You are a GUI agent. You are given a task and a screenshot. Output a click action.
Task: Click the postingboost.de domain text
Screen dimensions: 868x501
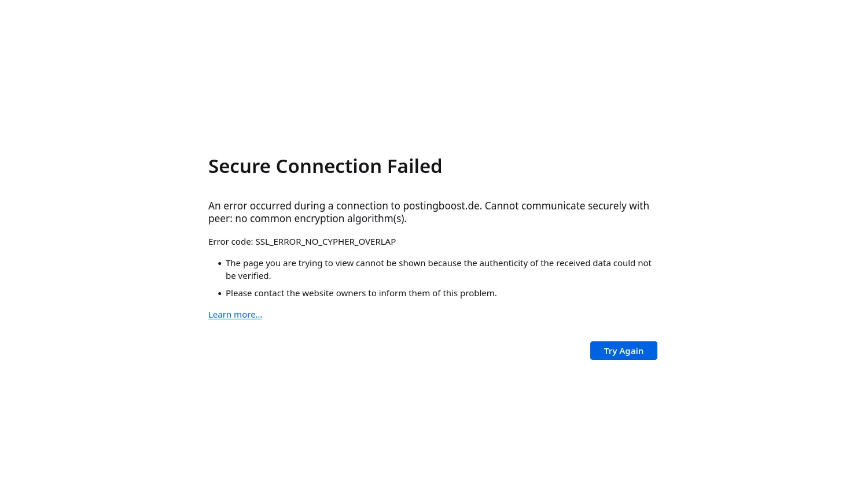442,206
